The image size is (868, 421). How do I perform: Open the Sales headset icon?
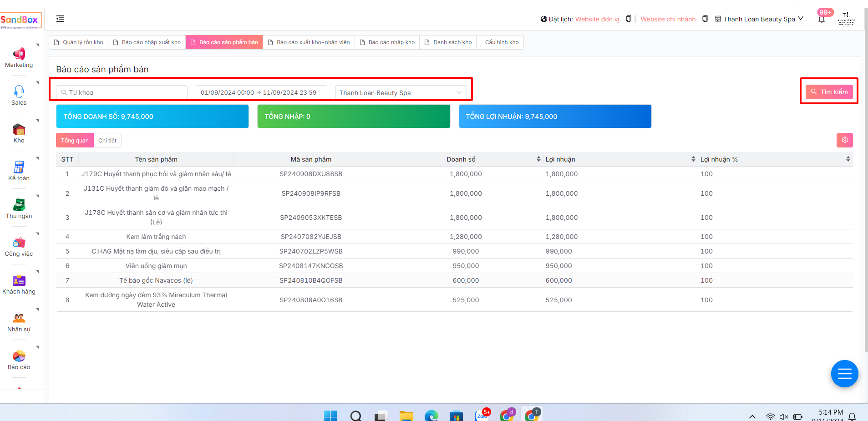pyautogui.click(x=19, y=92)
